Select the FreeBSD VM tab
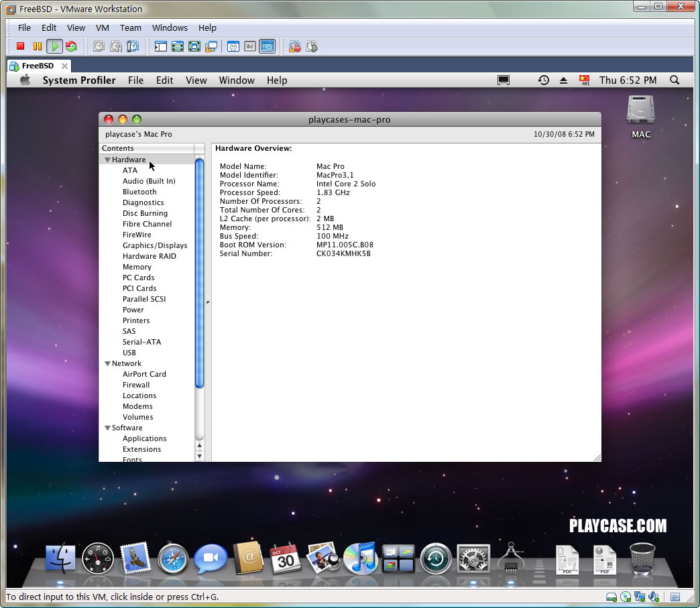Screen dimensions: 700x608 click(x=38, y=66)
